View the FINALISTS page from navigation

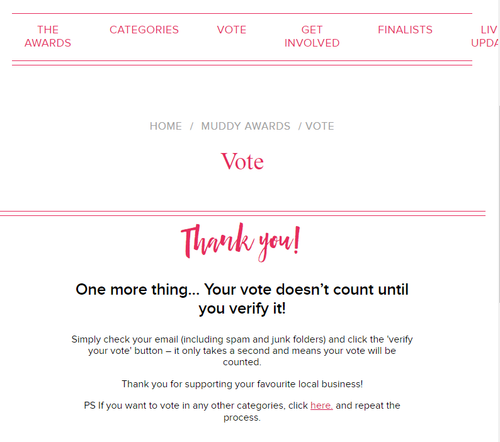405,30
